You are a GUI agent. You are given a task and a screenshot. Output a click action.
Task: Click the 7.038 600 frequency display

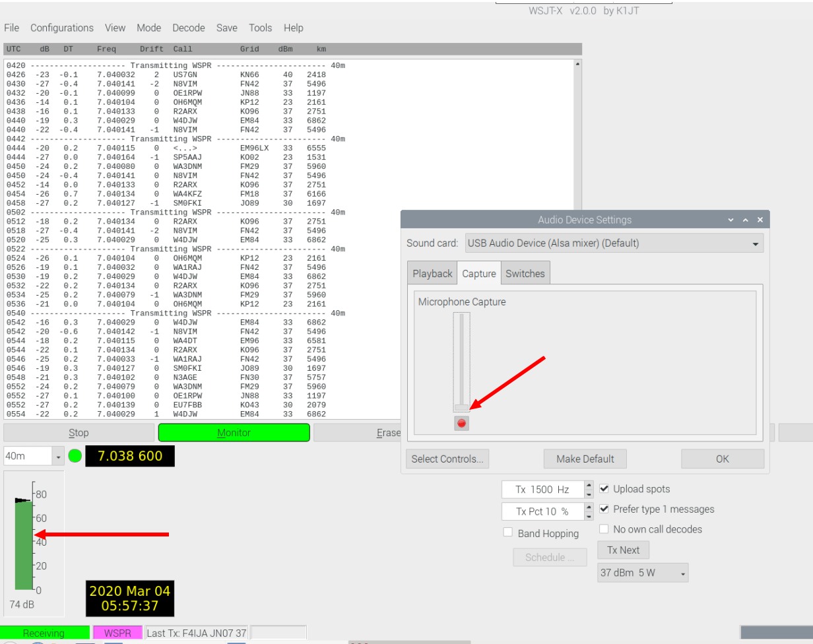tap(130, 456)
